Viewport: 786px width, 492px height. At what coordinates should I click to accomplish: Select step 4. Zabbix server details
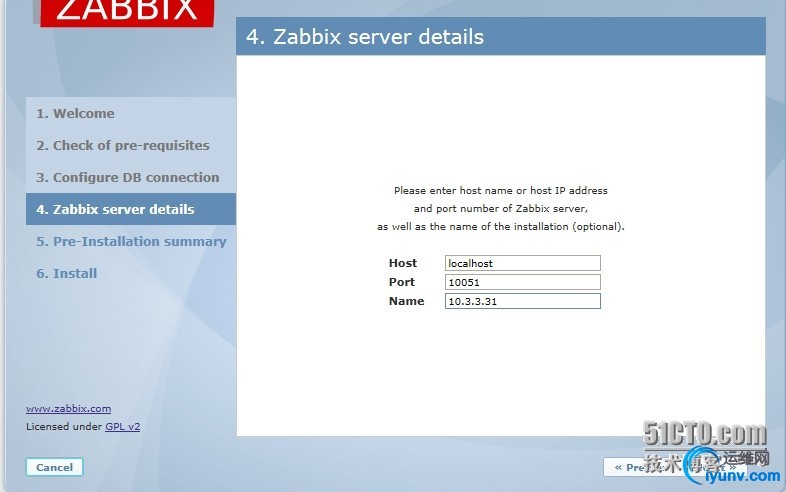131,209
